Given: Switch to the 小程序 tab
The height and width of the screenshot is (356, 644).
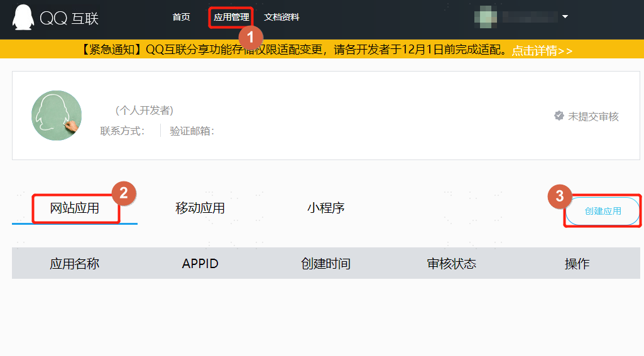Looking at the screenshot, I should click(x=325, y=208).
